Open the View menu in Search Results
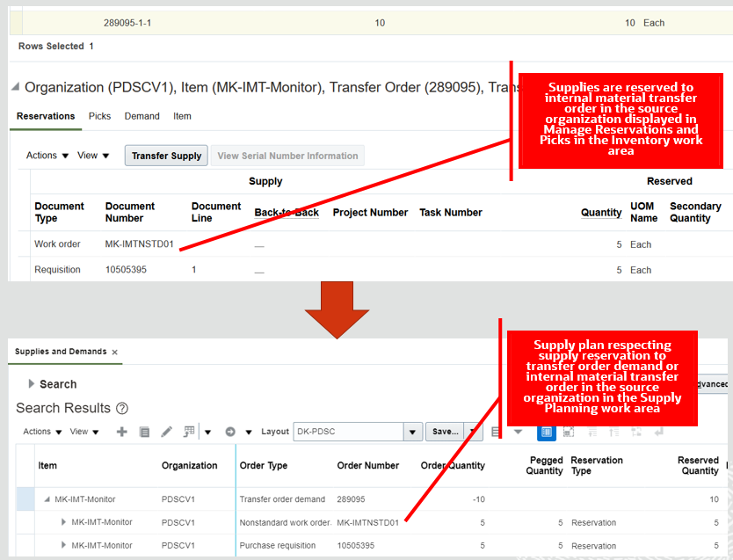The height and width of the screenshot is (560, 733). point(84,432)
